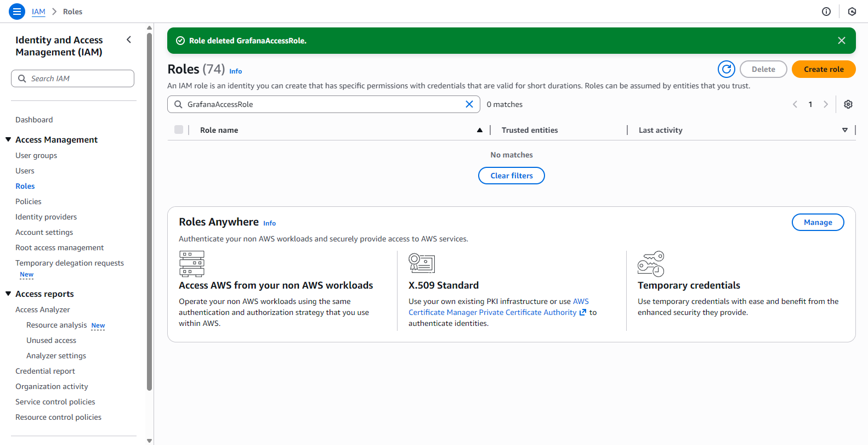Open Policies in sidebar
This screenshot has width=868, height=445.
(x=29, y=201)
